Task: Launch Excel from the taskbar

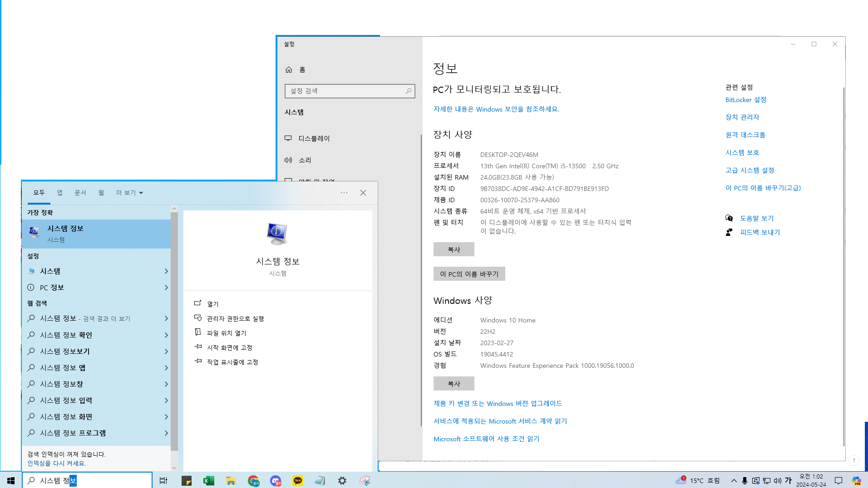Action: tap(209, 480)
